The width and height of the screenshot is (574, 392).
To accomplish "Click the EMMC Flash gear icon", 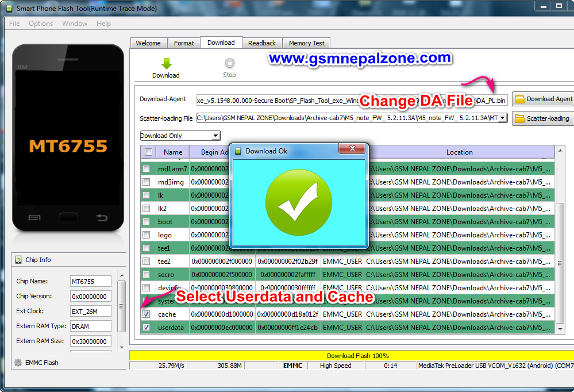I will 18,363.
